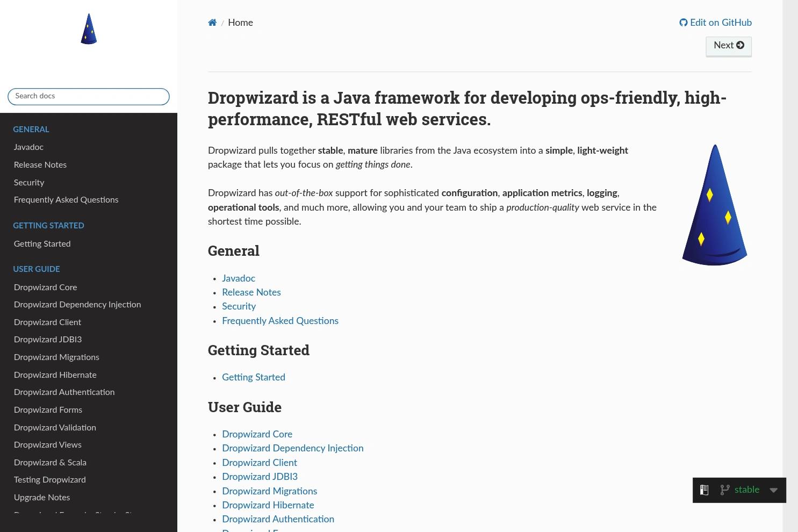This screenshot has height=532, width=798.
Task: Click the GENERAL sidebar section caption
Action: click(x=31, y=130)
